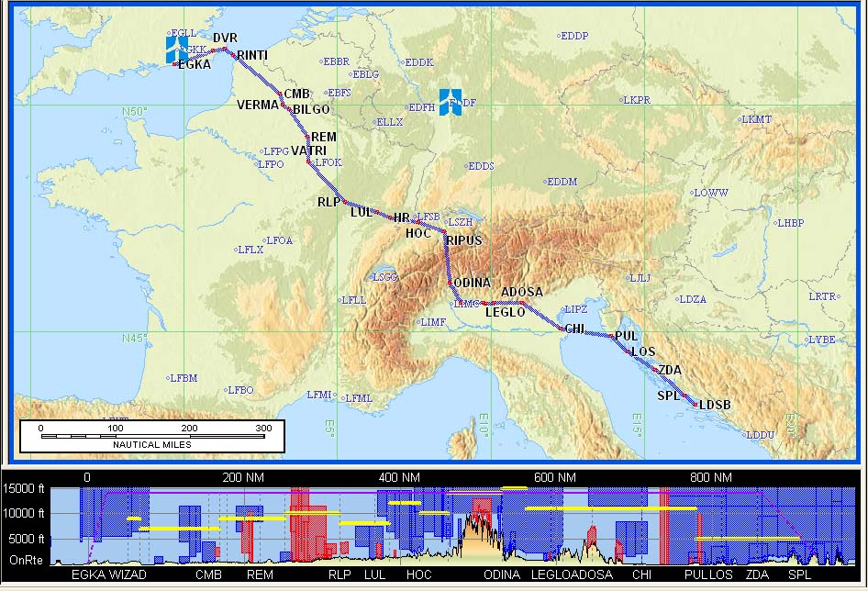
Task: Click the VERMA waypoint label
Action: 257,105
